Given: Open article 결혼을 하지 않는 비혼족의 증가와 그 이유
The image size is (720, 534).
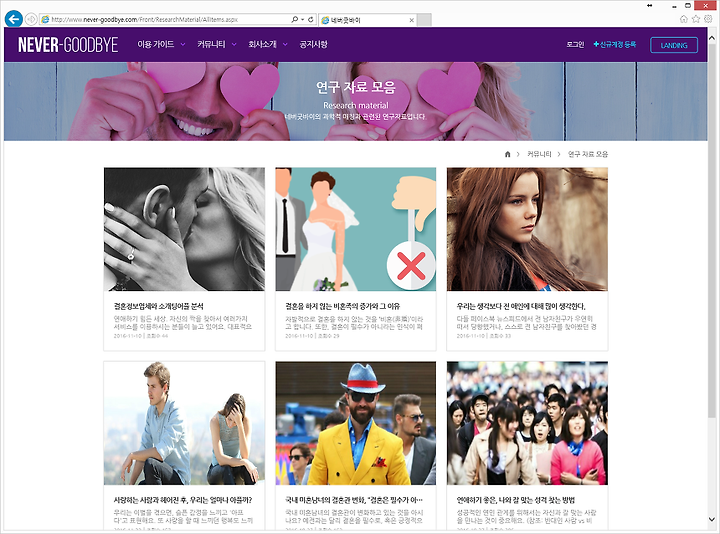Looking at the screenshot, I should pos(342,306).
